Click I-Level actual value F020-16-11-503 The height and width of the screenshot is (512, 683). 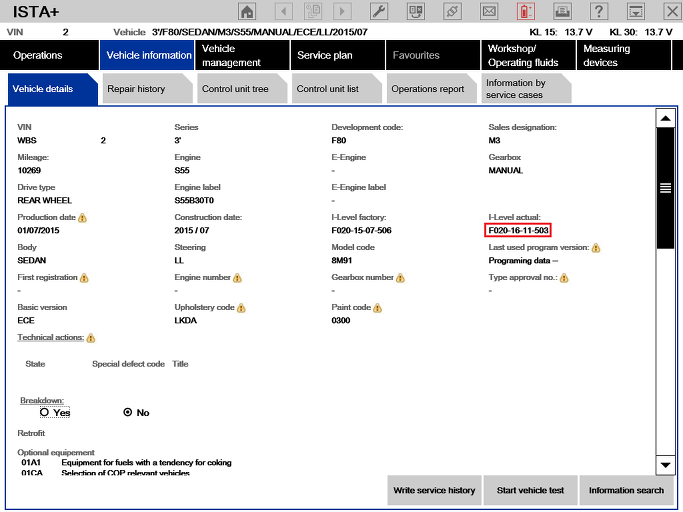pyautogui.click(x=518, y=231)
